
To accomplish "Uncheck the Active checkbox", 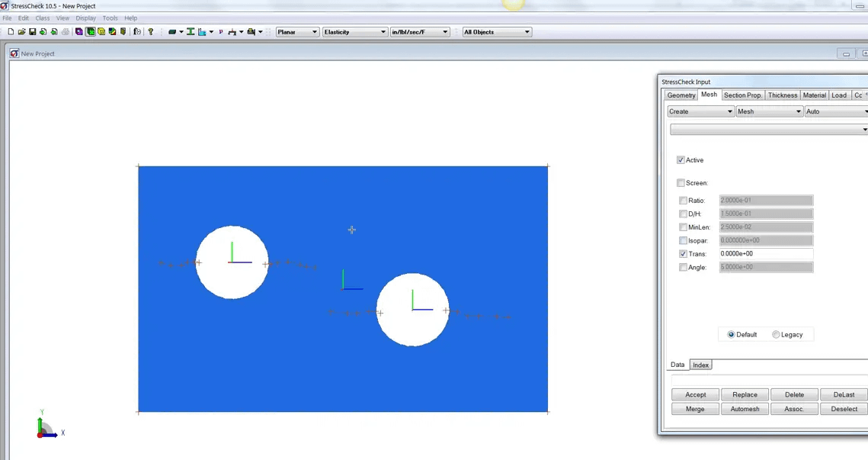I will pos(681,160).
